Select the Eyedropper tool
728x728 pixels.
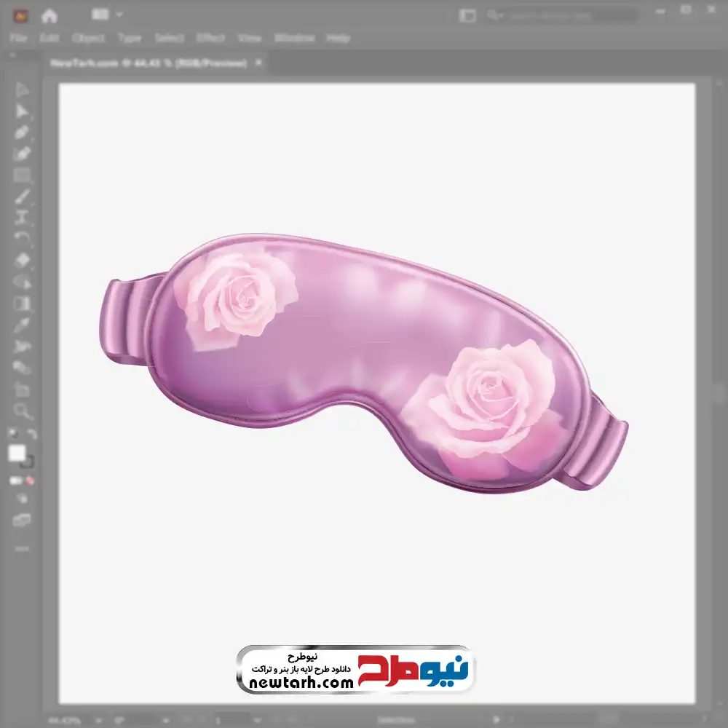point(22,324)
